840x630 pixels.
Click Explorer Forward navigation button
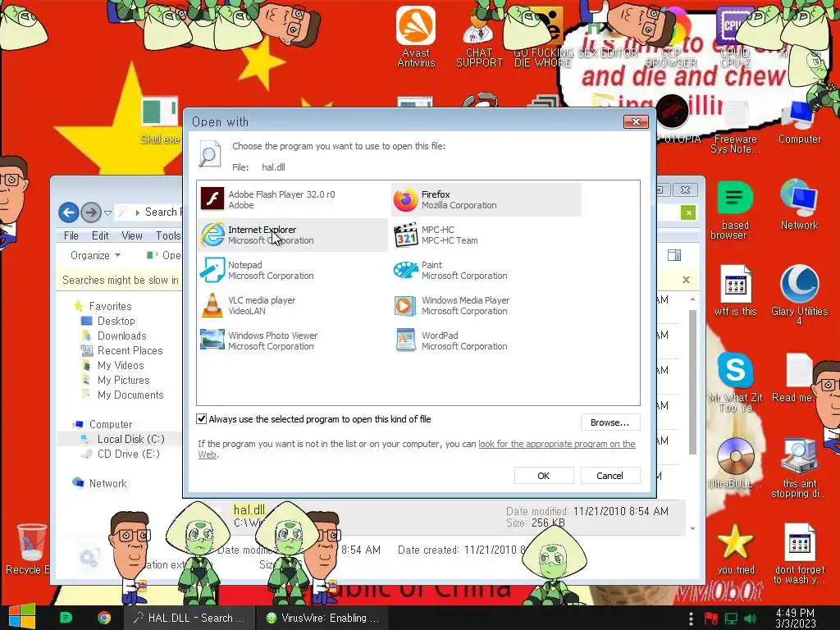pyautogui.click(x=91, y=212)
